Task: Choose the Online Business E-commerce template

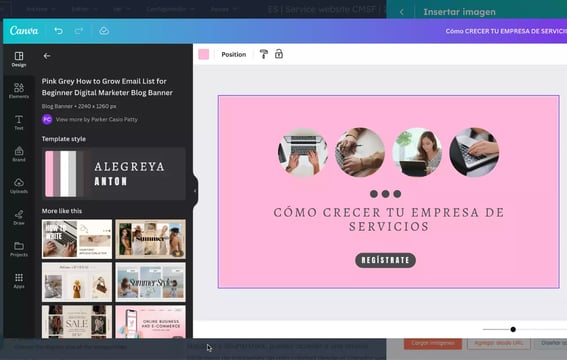Action: click(150, 322)
